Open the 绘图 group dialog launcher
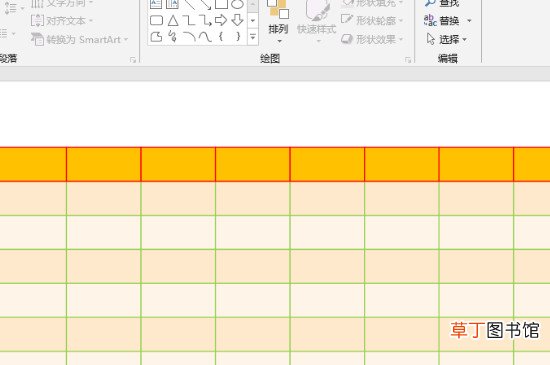This screenshot has height=365, width=550. [408, 60]
